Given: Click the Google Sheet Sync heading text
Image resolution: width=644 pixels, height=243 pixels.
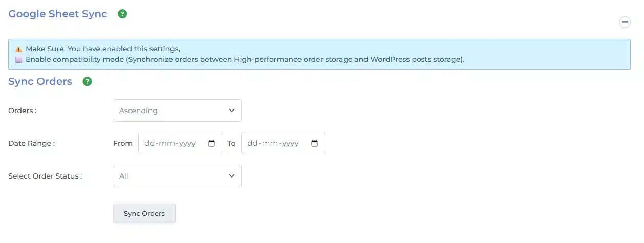Looking at the screenshot, I should [58, 14].
